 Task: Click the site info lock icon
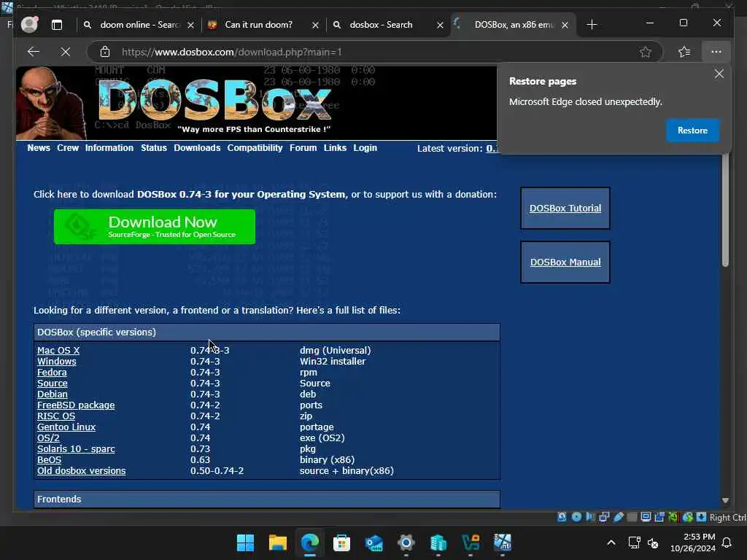pos(105,52)
